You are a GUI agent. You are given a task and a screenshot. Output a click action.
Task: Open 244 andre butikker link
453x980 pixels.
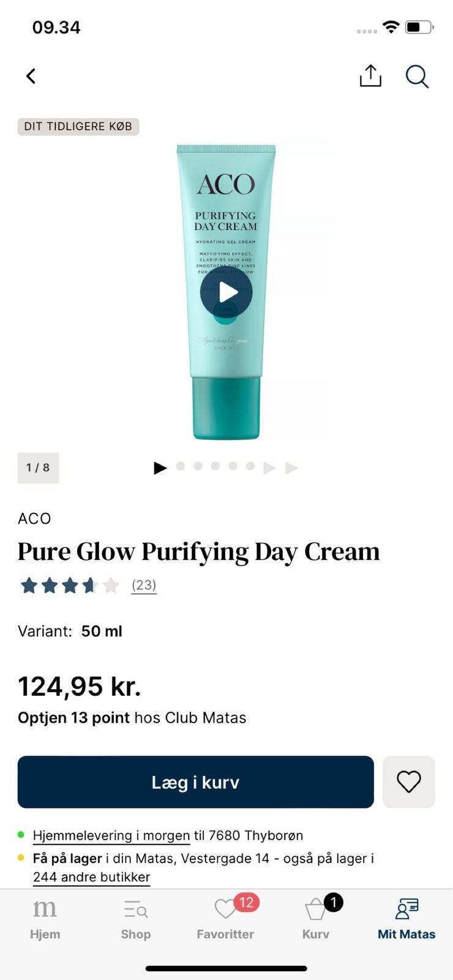point(92,877)
